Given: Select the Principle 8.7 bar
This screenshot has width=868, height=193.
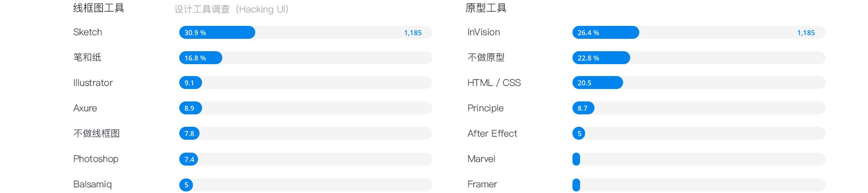Looking at the screenshot, I should pyautogui.click(x=583, y=108).
